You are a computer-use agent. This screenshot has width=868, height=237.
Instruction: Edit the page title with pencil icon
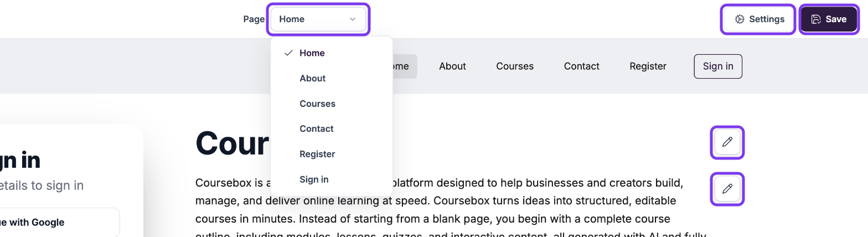pyautogui.click(x=727, y=142)
